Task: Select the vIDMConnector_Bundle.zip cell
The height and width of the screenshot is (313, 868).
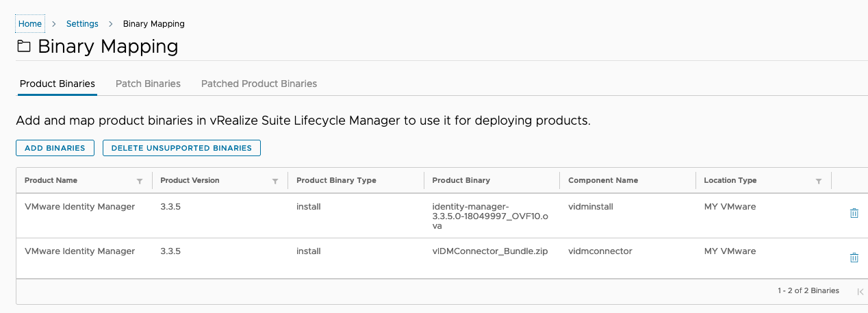Action: click(x=489, y=251)
